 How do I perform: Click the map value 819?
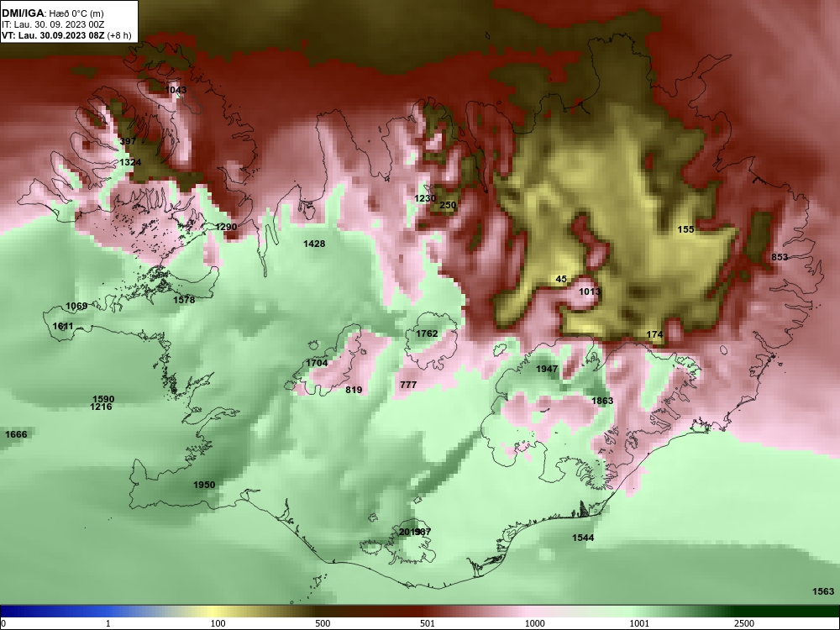tap(354, 390)
